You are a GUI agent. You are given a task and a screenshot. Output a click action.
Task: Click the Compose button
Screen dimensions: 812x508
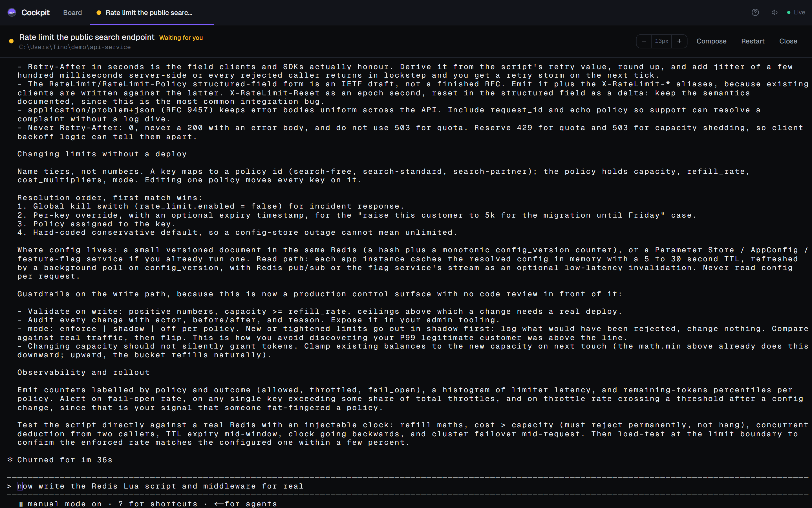711,41
